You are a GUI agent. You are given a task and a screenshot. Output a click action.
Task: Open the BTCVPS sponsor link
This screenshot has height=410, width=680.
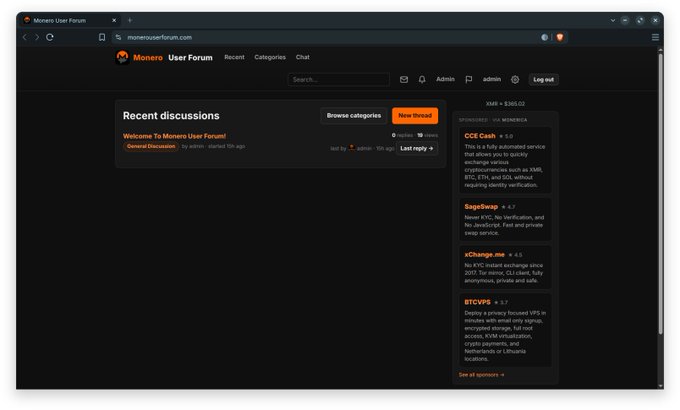click(x=477, y=302)
